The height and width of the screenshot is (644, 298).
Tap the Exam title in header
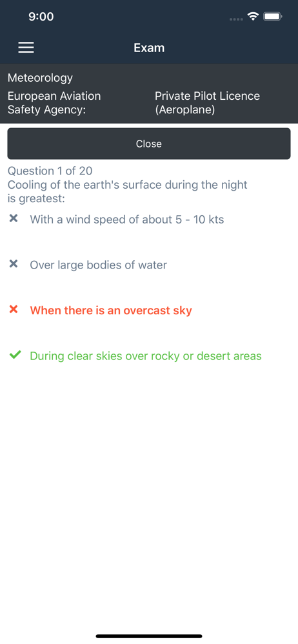(x=149, y=48)
